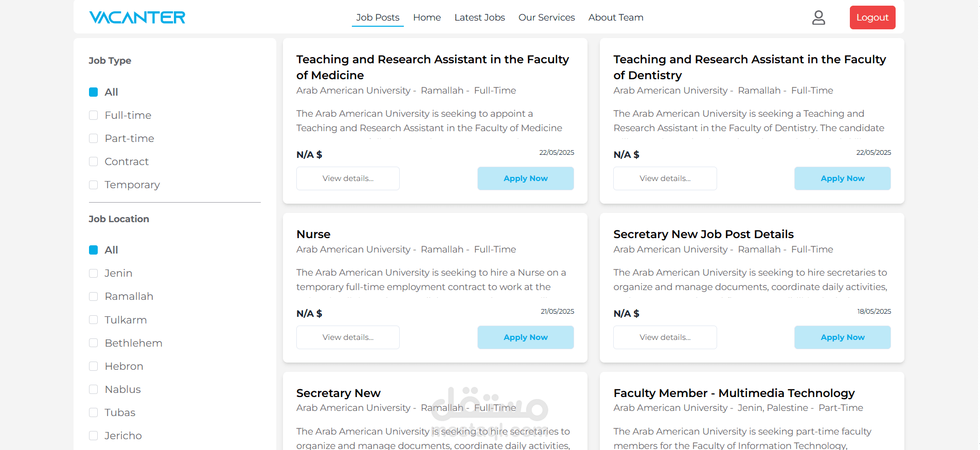Open the Our Services page
The width and height of the screenshot is (980, 450).
point(546,17)
